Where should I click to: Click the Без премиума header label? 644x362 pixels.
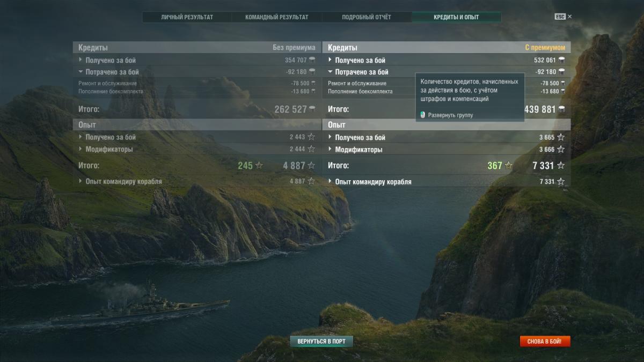tap(294, 48)
